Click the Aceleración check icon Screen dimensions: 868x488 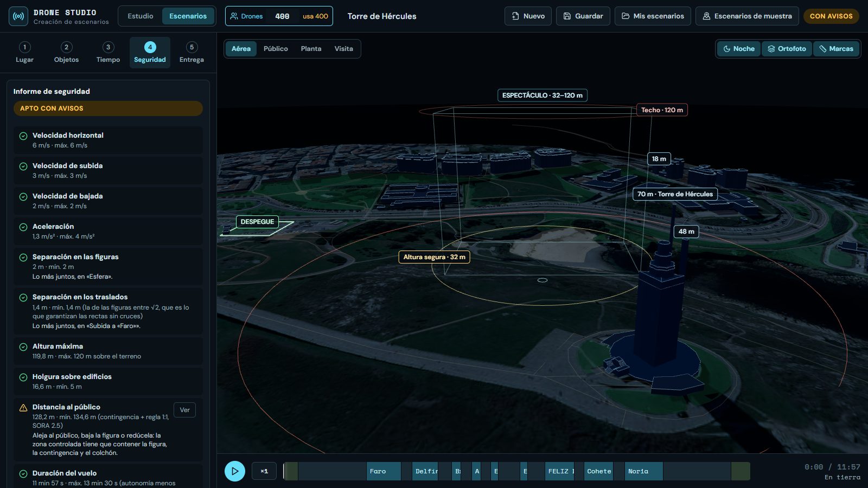pyautogui.click(x=23, y=227)
